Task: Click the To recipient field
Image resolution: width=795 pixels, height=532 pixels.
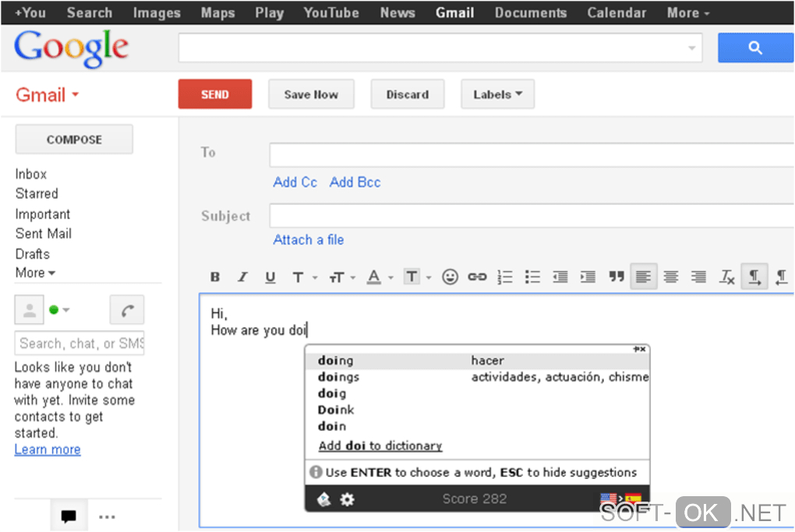Action: pos(532,154)
